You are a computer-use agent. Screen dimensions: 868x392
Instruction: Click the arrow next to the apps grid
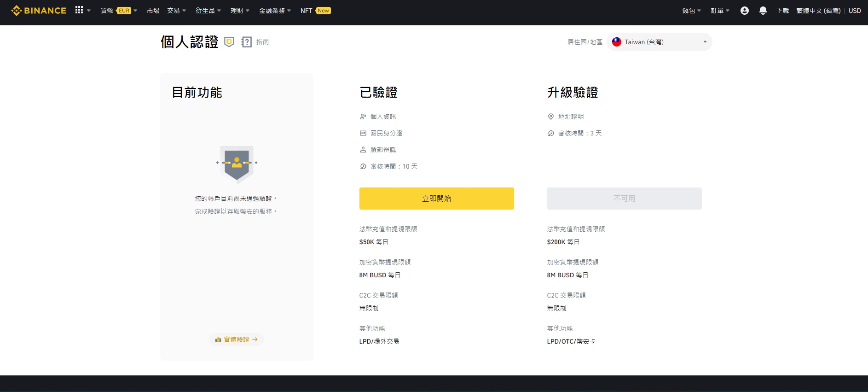tap(89, 11)
